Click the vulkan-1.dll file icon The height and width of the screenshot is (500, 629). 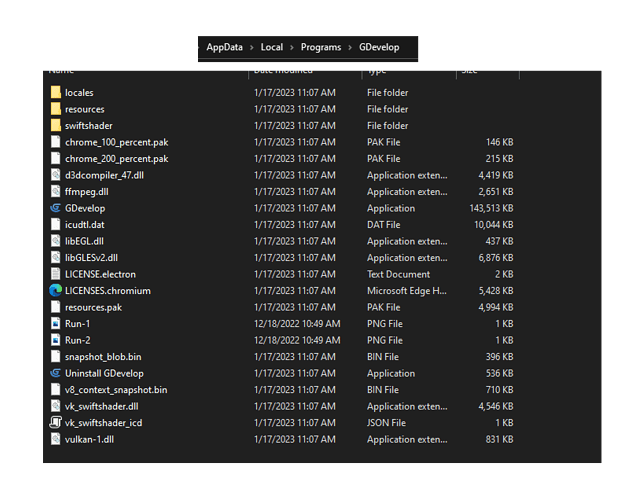click(56, 439)
